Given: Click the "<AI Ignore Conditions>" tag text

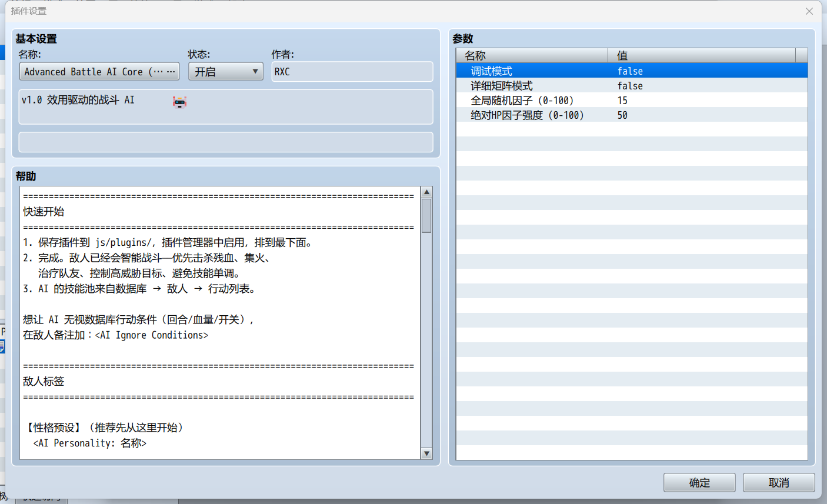Looking at the screenshot, I should tap(152, 335).
